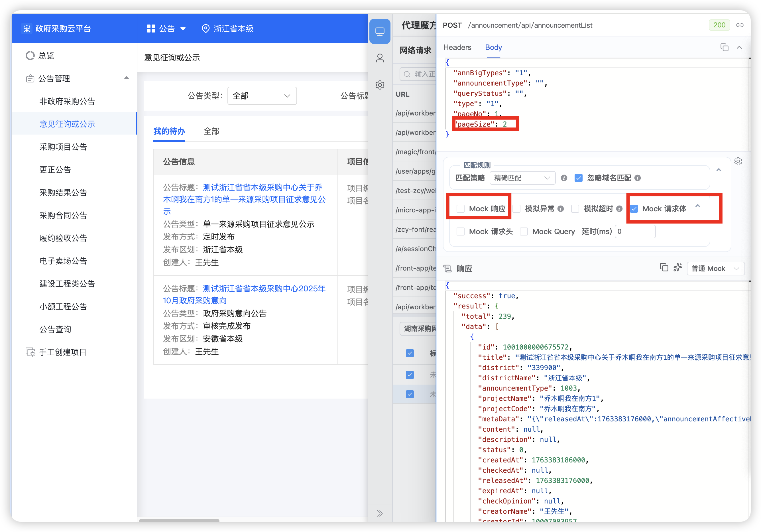
Task: Enable Mock 请求头 checkbox
Action: click(460, 232)
